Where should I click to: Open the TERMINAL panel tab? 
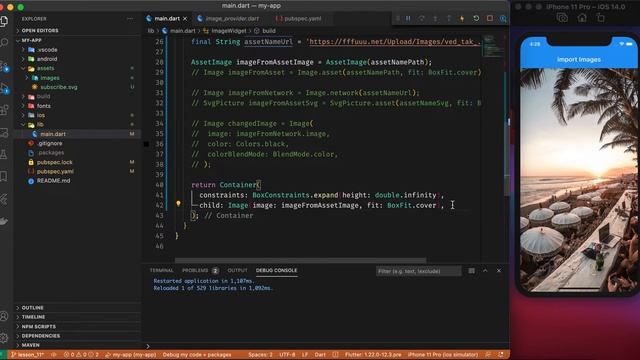click(162, 271)
